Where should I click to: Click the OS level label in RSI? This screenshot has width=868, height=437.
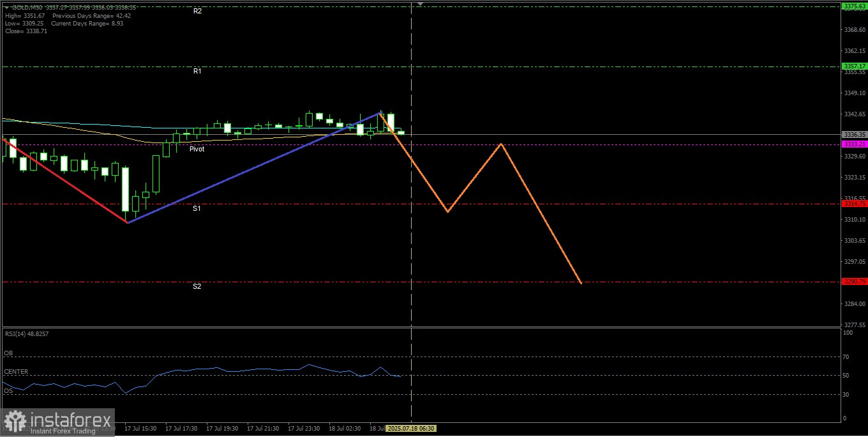8,390
